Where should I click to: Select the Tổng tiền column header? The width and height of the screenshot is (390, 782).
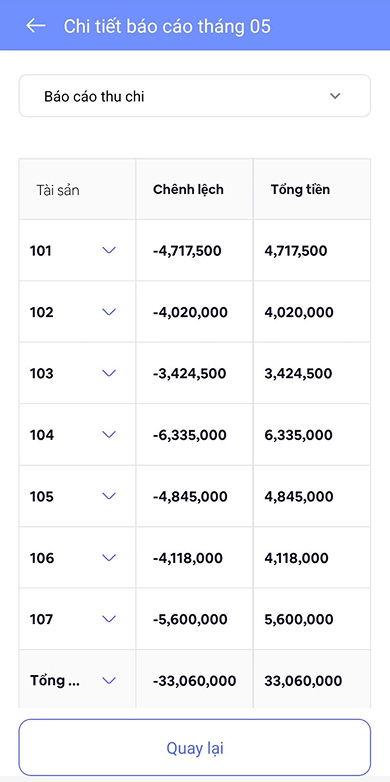pos(300,190)
